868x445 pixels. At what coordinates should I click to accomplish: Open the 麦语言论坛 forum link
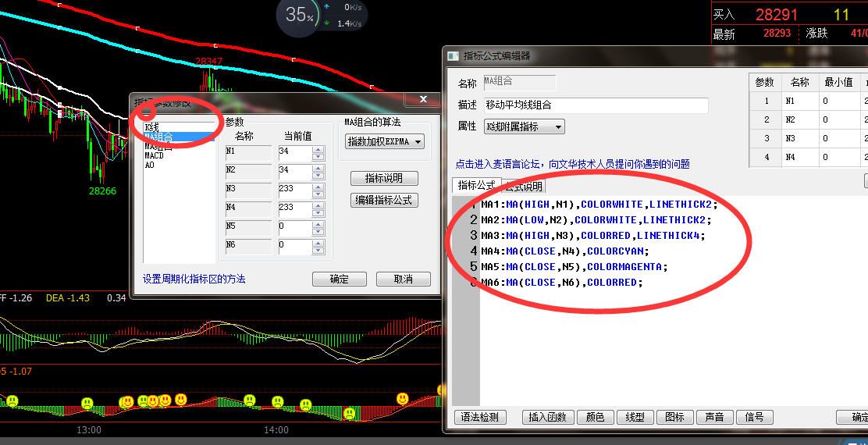point(572,164)
